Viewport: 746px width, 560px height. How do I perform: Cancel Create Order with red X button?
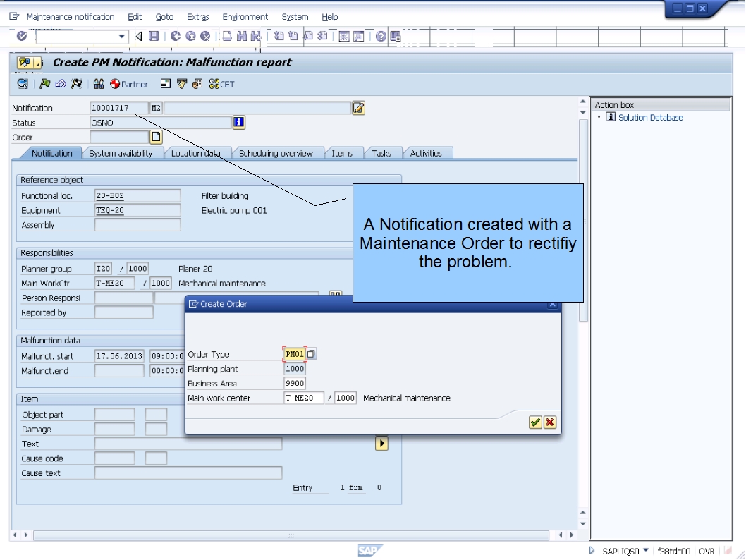tap(550, 422)
